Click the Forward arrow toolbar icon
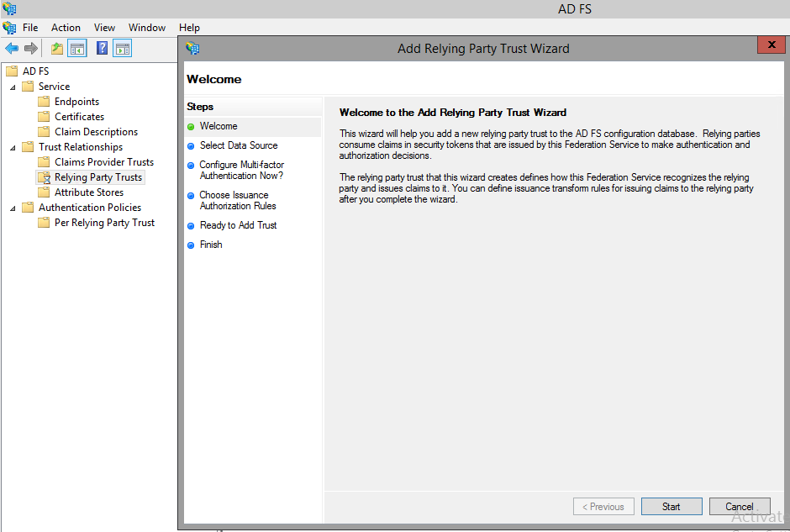 31,48
